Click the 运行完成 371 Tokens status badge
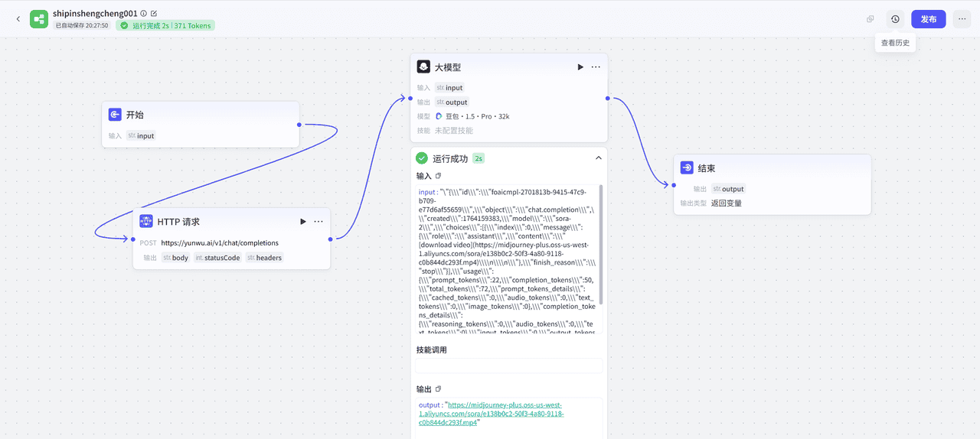980x439 pixels. tap(165, 25)
